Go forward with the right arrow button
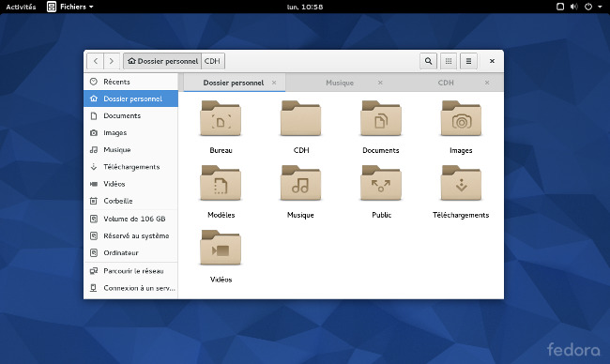Viewport: 610px width, 364px height. tap(112, 61)
